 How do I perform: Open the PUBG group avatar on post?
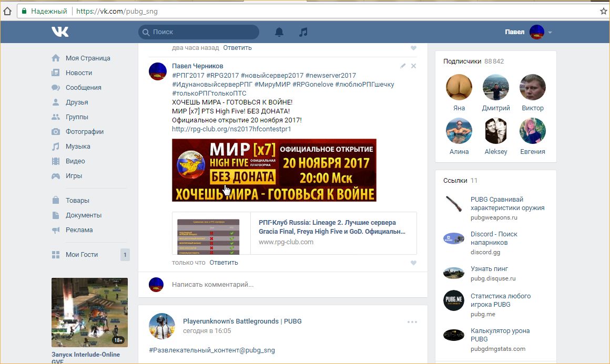click(x=162, y=326)
